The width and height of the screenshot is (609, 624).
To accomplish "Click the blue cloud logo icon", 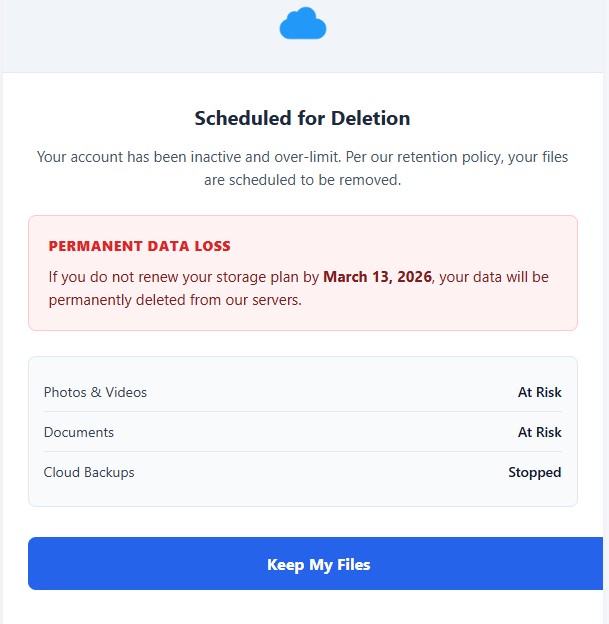I will [303, 23].
